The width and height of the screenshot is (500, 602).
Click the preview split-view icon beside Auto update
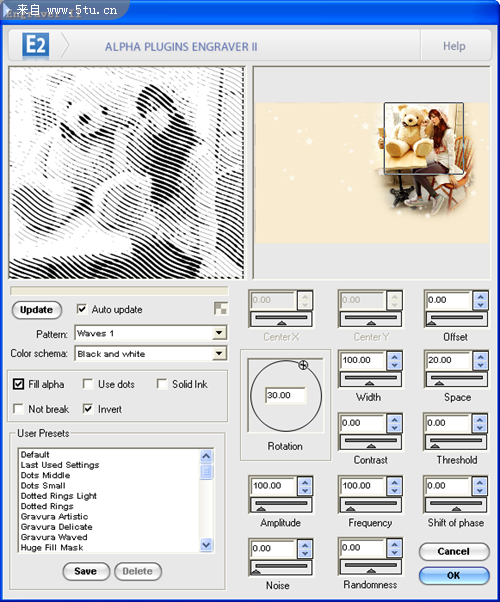[x=221, y=308]
